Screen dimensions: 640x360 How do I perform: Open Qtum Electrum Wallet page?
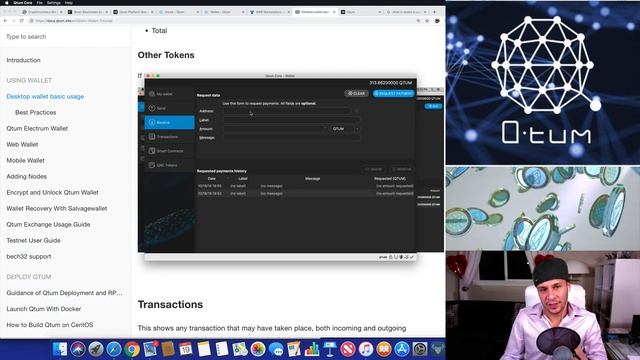[37, 129]
